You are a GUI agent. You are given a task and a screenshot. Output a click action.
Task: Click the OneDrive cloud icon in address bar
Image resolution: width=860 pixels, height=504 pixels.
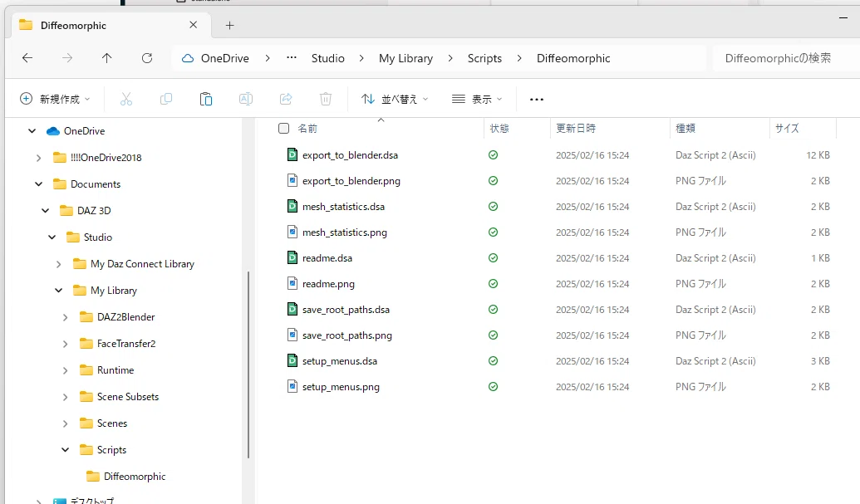click(188, 58)
